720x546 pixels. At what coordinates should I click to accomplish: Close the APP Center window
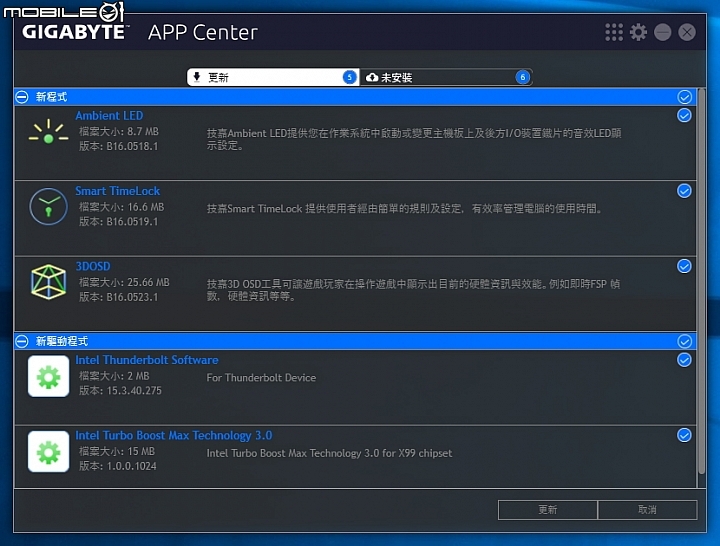(687, 32)
